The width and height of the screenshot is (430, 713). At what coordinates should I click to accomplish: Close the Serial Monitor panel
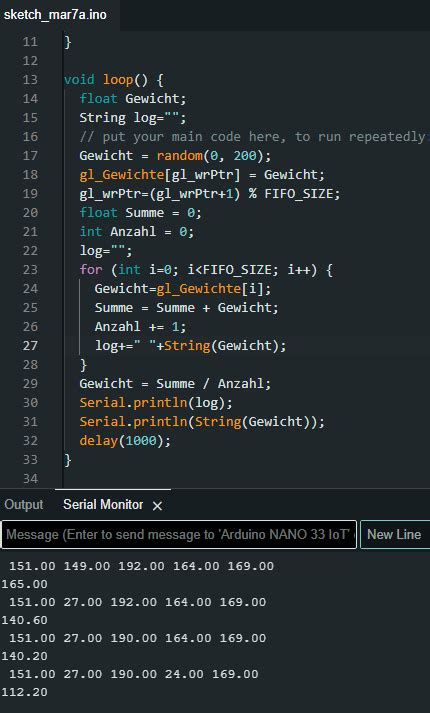pyautogui.click(x=157, y=506)
